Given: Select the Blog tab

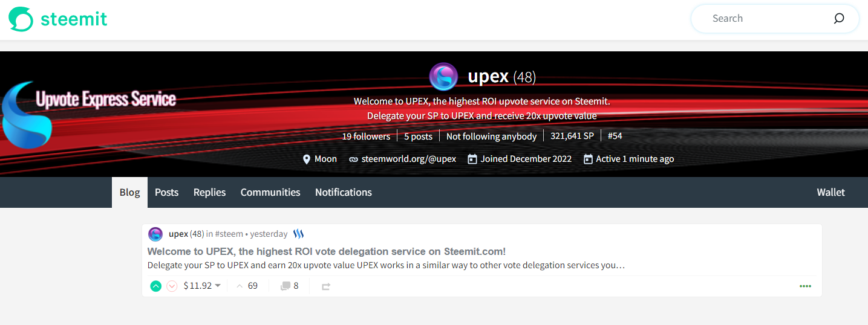Looking at the screenshot, I should 129,192.
